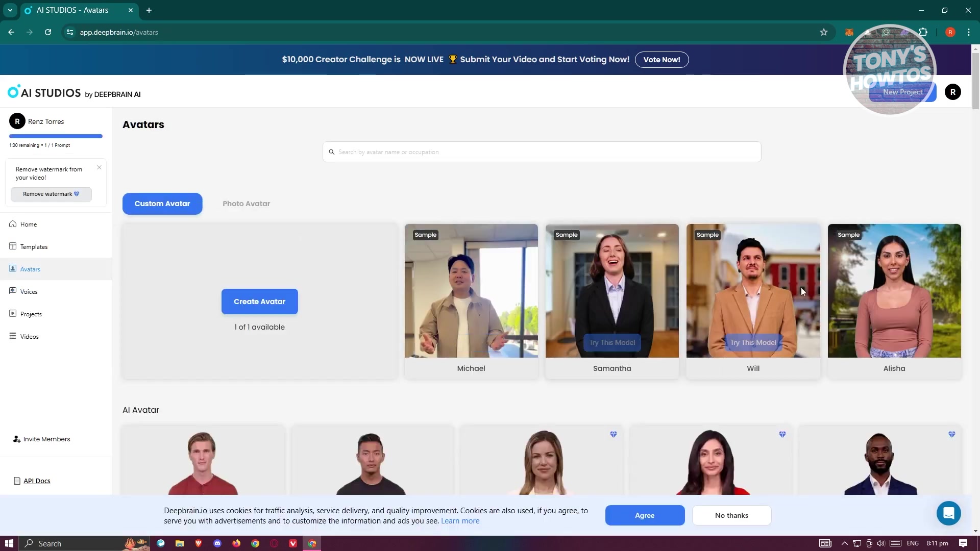Focus the avatar name search field
Viewport: 980px width, 551px height.
pyautogui.click(x=542, y=152)
